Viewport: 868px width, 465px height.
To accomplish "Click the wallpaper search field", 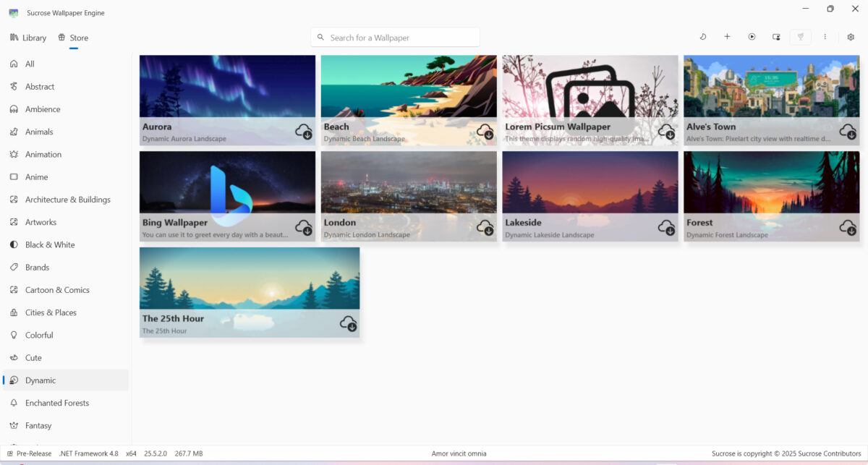I will [x=394, y=37].
